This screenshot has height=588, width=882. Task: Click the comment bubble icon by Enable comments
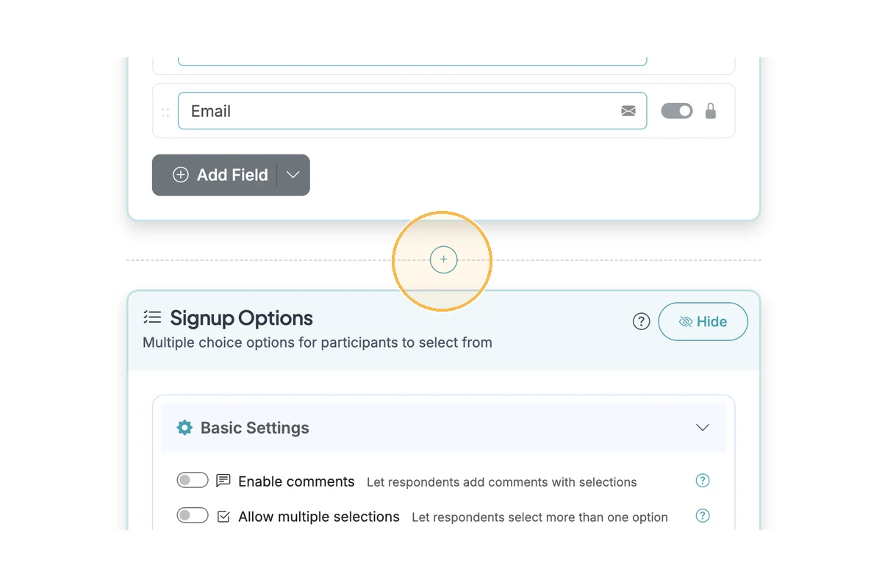click(223, 481)
